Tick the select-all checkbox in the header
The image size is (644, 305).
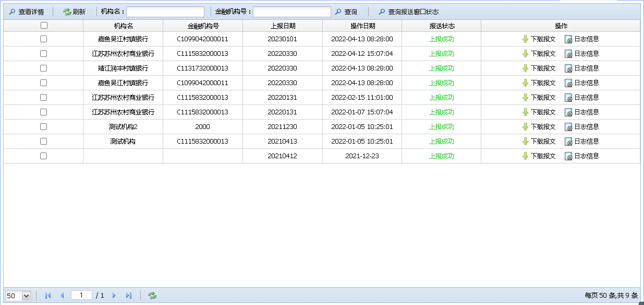(44, 25)
